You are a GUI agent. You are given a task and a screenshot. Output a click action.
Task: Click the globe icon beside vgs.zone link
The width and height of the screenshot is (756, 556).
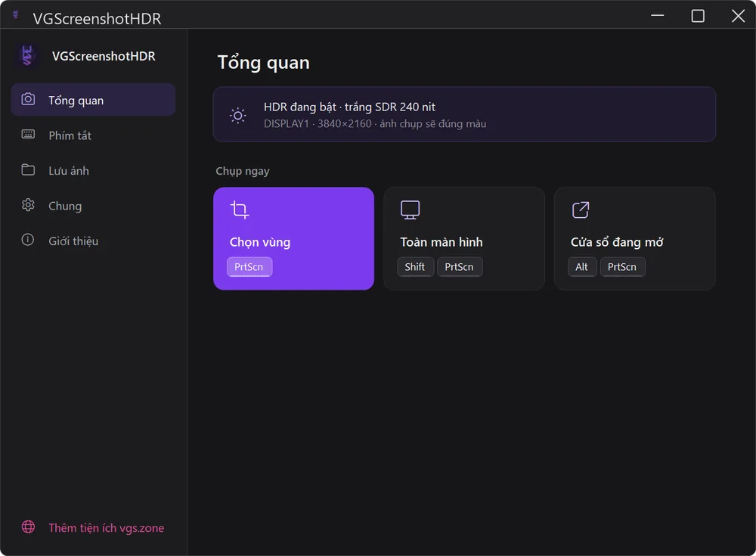pyautogui.click(x=28, y=527)
